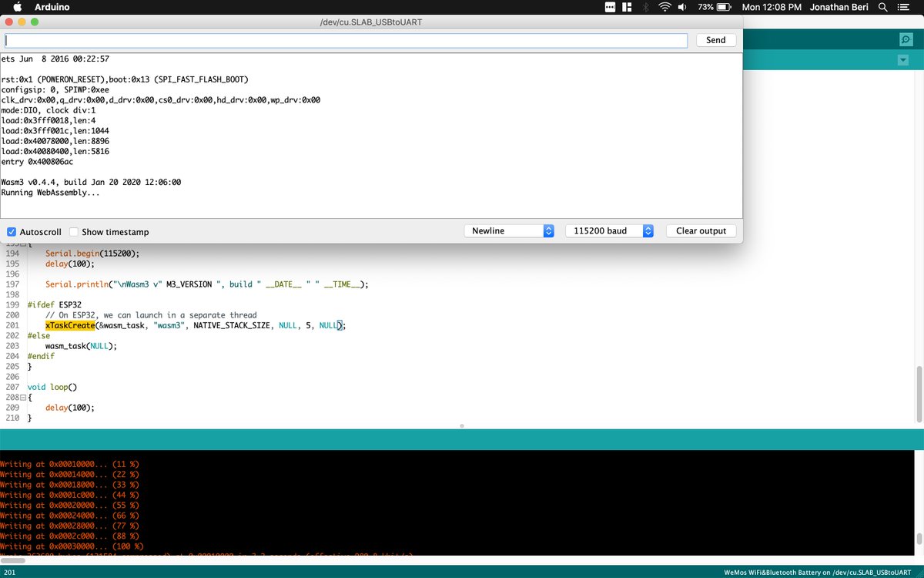Image resolution: width=924 pixels, height=578 pixels.
Task: Open the 115200 baud rate dropdown
Action: pyautogui.click(x=609, y=230)
